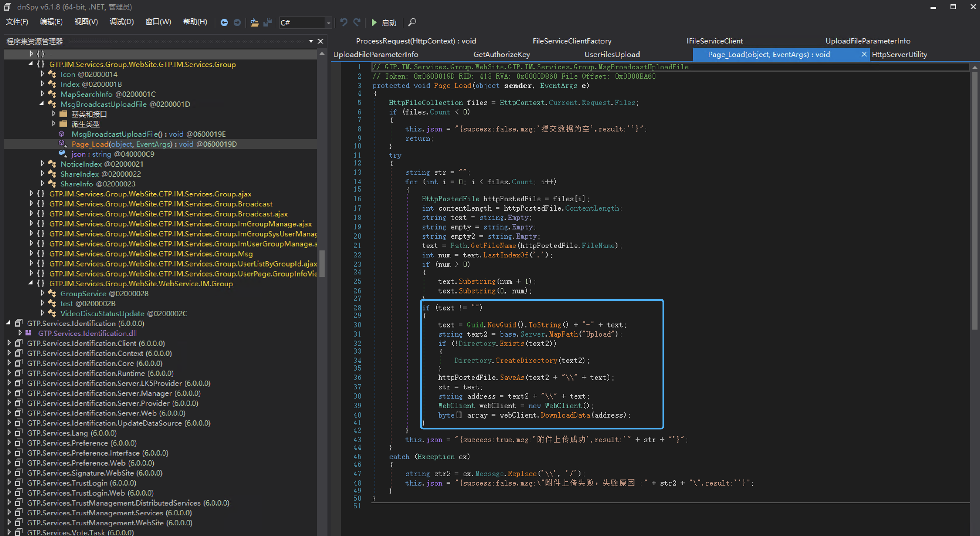Screen dimensions: 980x536
Task: Navigate backward with the blue arrow
Action: coord(224,22)
